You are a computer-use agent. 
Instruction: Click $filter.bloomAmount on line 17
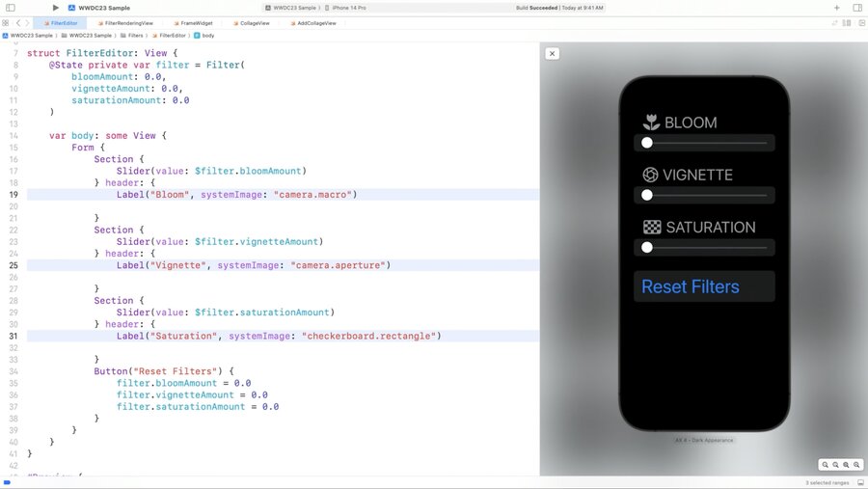pos(248,171)
